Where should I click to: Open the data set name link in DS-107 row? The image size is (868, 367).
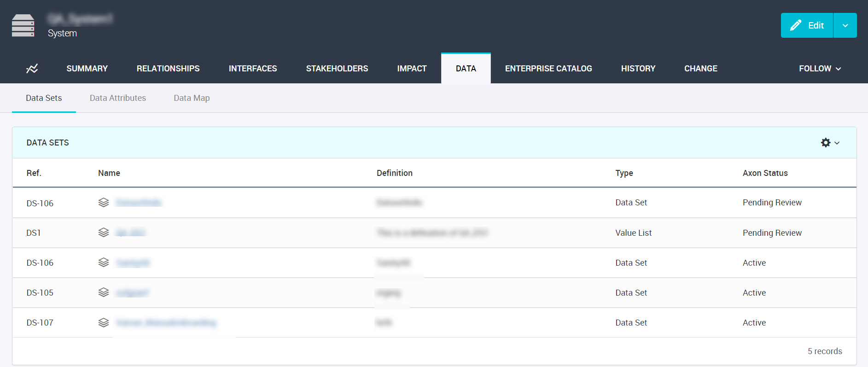pos(166,323)
